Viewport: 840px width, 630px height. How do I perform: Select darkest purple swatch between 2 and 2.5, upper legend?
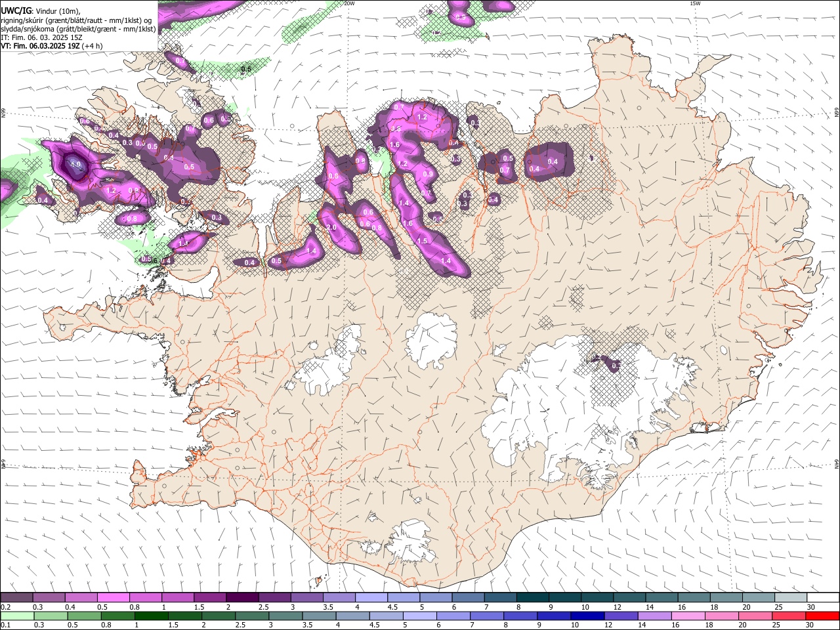coord(242,598)
